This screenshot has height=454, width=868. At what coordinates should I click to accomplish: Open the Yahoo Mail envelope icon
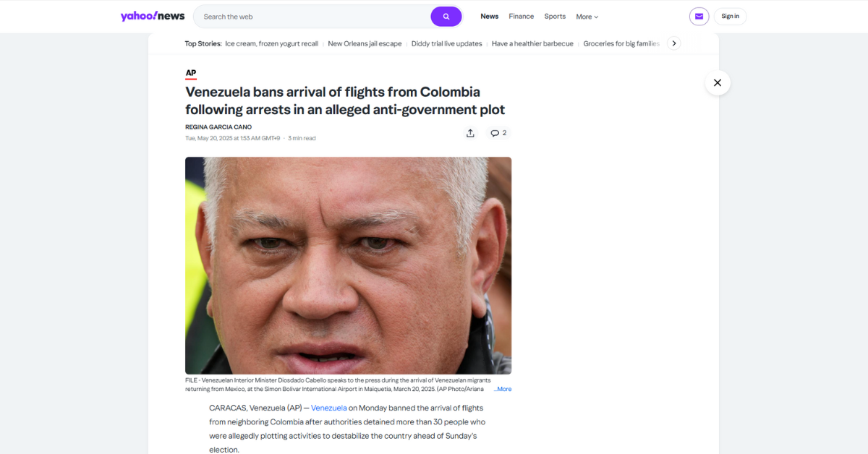[699, 17]
